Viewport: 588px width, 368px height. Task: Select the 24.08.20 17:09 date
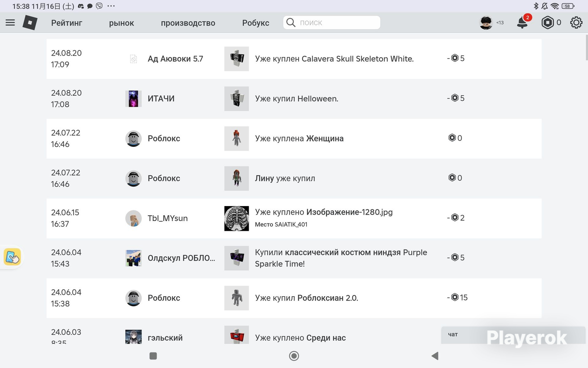pyautogui.click(x=67, y=59)
